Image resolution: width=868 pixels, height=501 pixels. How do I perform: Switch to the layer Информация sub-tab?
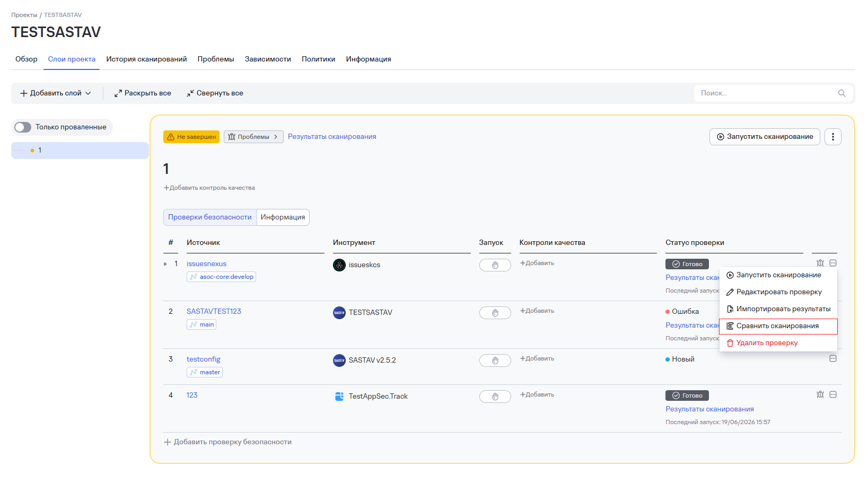click(283, 217)
